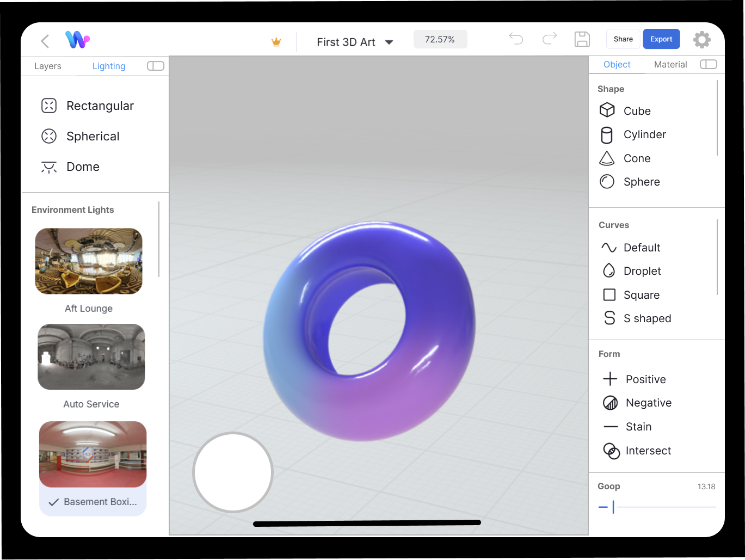Open settings gear icon
Screen dimensions: 745x560
pos(701,39)
